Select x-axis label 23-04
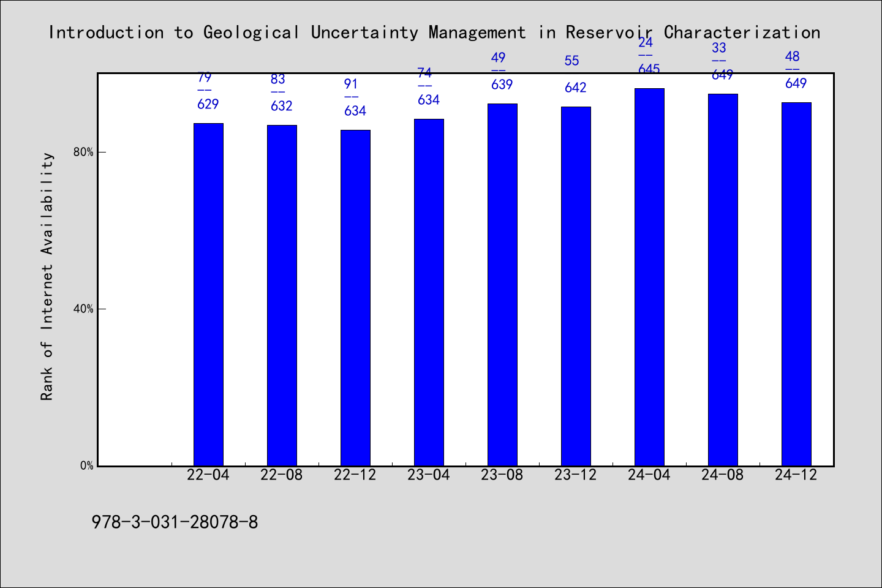 tap(429, 475)
